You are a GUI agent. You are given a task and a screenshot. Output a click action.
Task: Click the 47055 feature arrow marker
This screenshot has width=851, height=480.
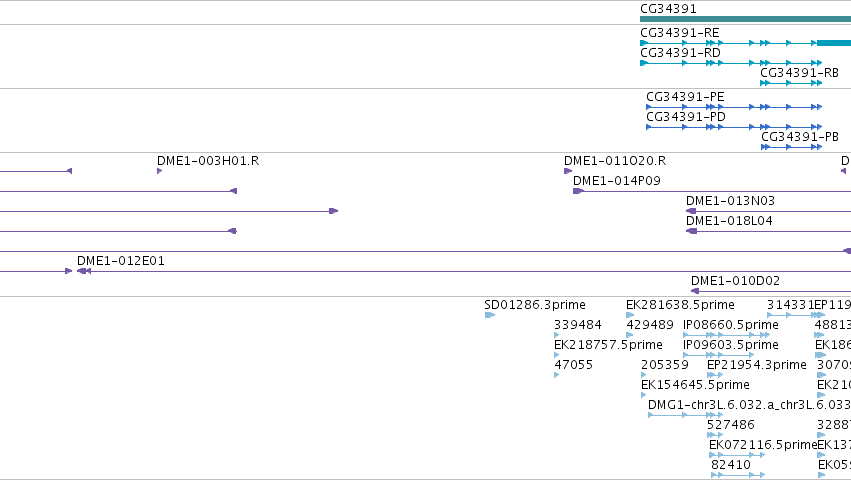click(x=556, y=375)
